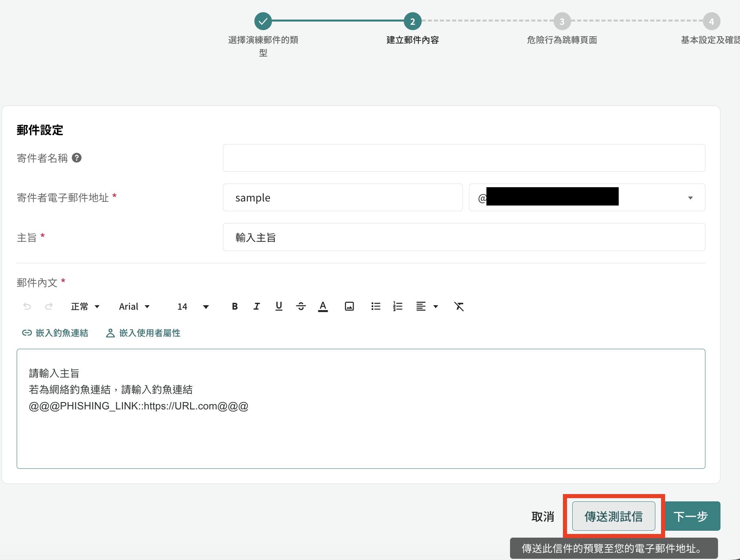Image resolution: width=740 pixels, height=560 pixels.
Task: Click 傳送測試信 button
Action: (x=613, y=516)
